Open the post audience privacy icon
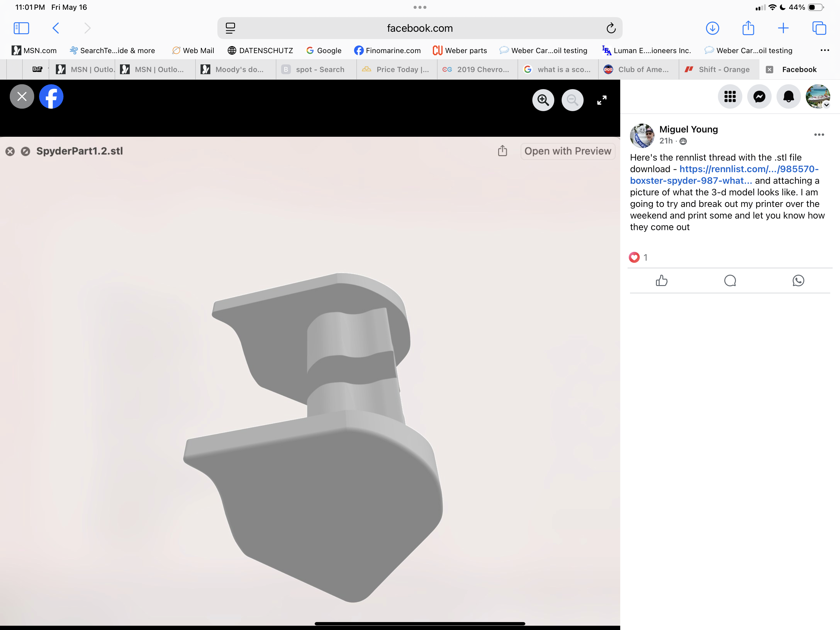This screenshot has width=840, height=630. click(683, 141)
